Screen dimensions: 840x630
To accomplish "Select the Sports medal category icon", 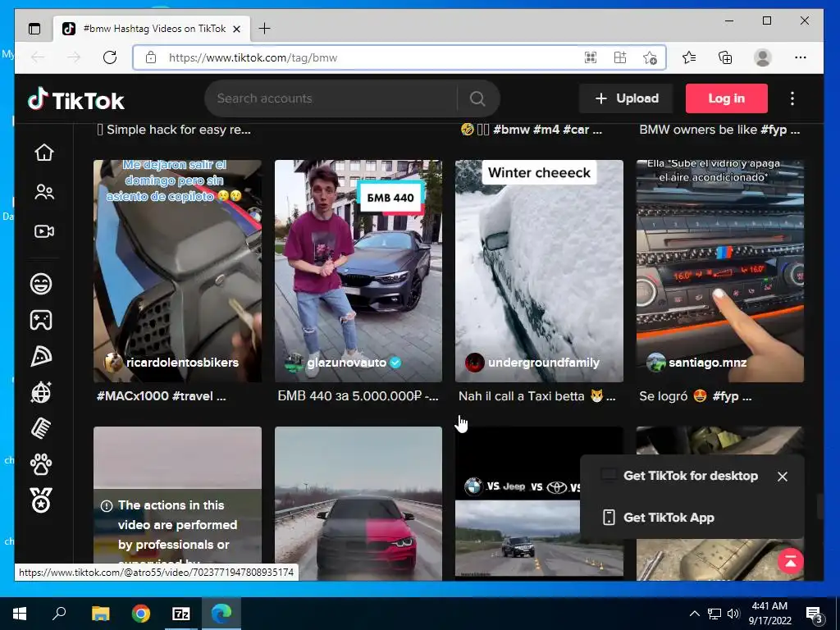I will (x=41, y=500).
